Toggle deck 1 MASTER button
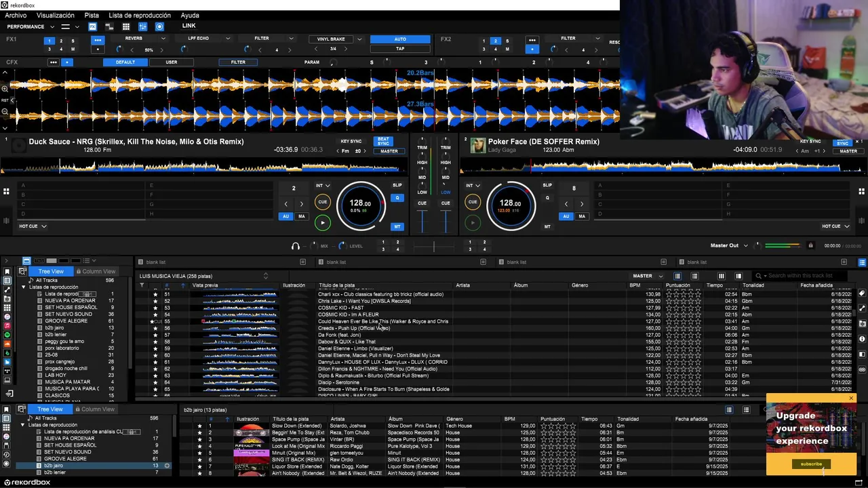This screenshot has height=488, width=868. [x=389, y=151]
